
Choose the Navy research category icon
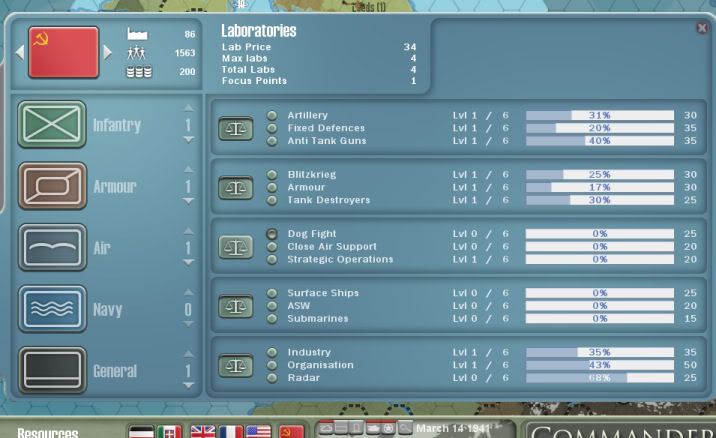52,309
